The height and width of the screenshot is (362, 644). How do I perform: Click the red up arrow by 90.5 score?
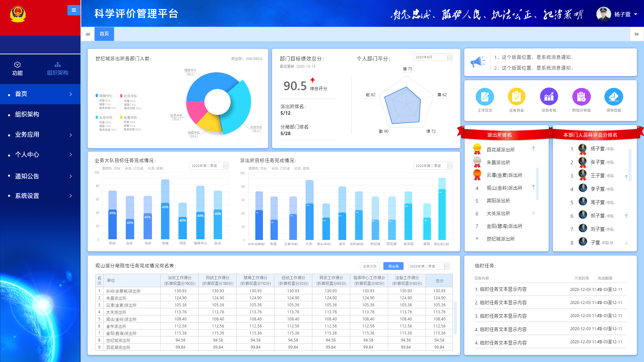coord(313,80)
